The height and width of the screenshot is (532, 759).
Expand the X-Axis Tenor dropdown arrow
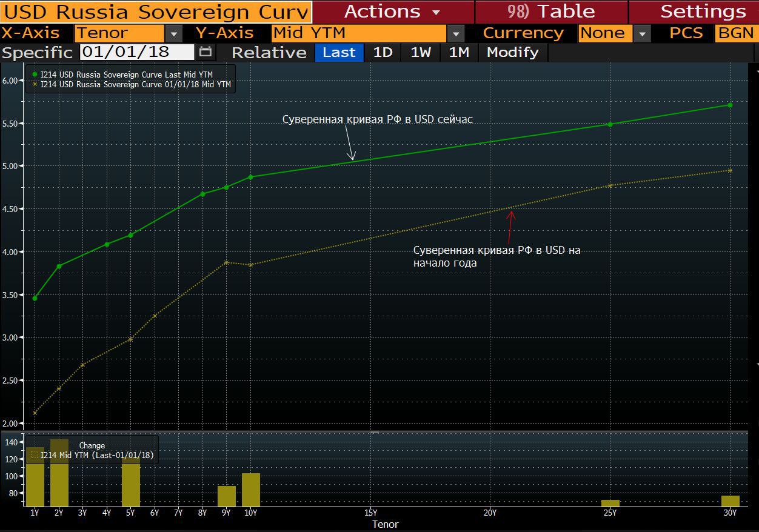pos(173,33)
